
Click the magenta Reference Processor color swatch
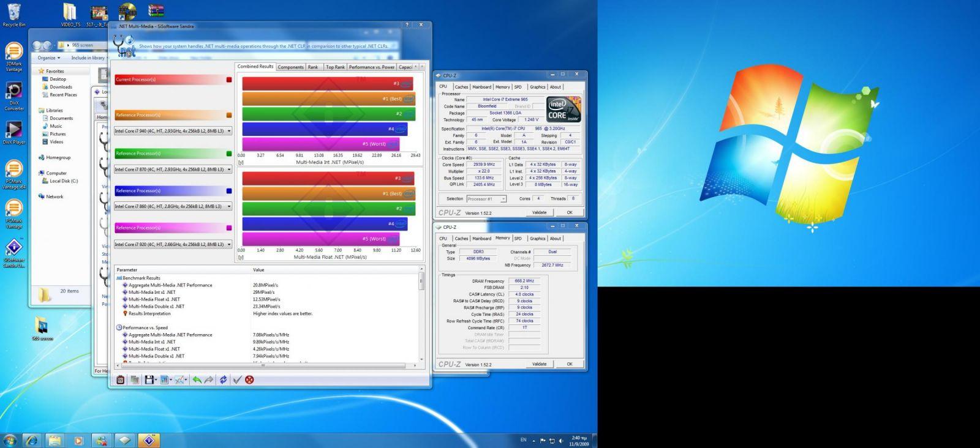pyautogui.click(x=229, y=228)
